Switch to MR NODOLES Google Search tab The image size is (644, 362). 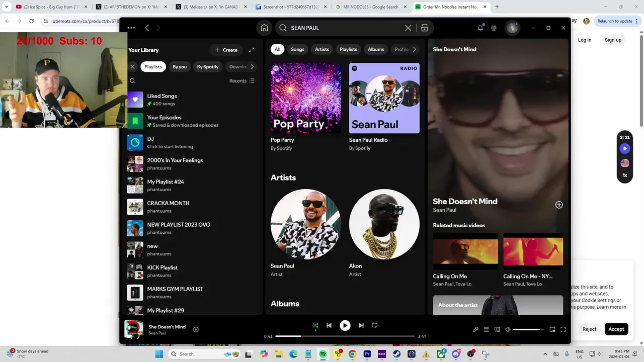pos(371,7)
